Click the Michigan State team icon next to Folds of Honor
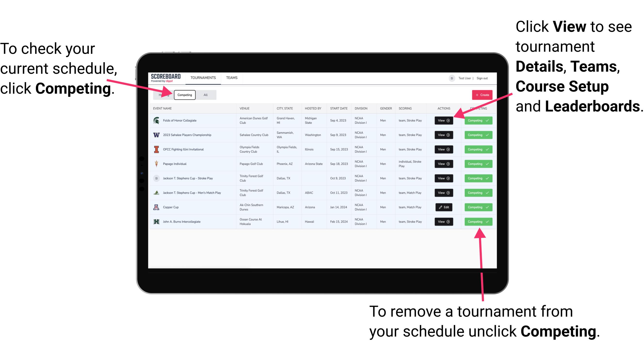Viewport: 644px width, 346px height. pos(157,121)
